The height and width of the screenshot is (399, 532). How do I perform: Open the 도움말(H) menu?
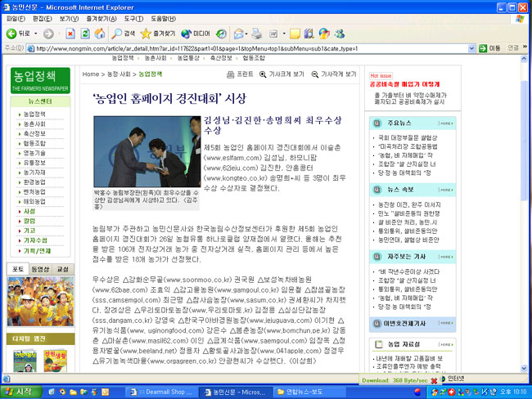click(163, 19)
